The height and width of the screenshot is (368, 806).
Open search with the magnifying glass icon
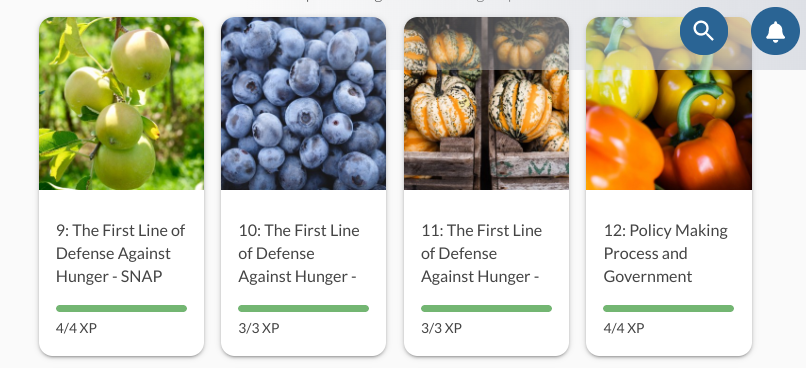pyautogui.click(x=704, y=31)
